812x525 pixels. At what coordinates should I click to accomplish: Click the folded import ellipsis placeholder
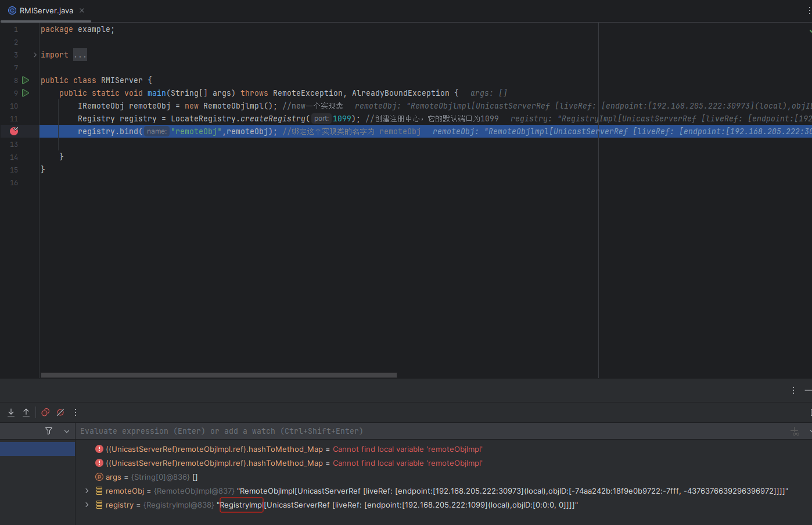tap(80, 55)
